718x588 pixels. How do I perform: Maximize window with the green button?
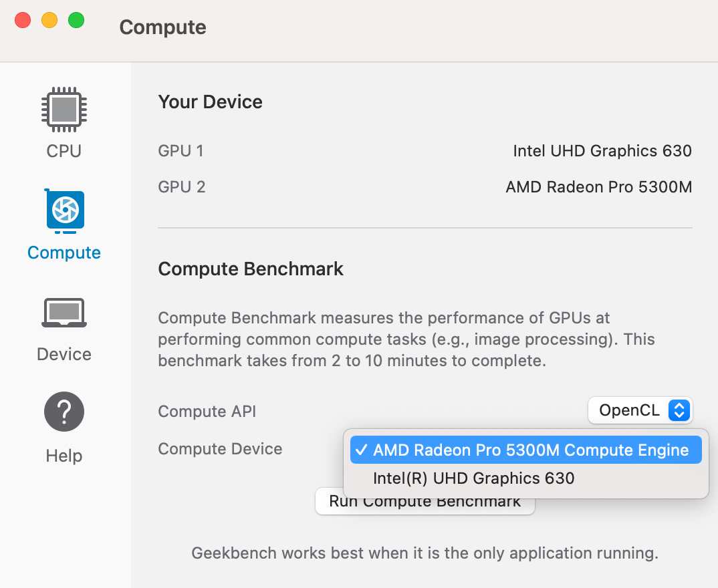click(x=76, y=21)
